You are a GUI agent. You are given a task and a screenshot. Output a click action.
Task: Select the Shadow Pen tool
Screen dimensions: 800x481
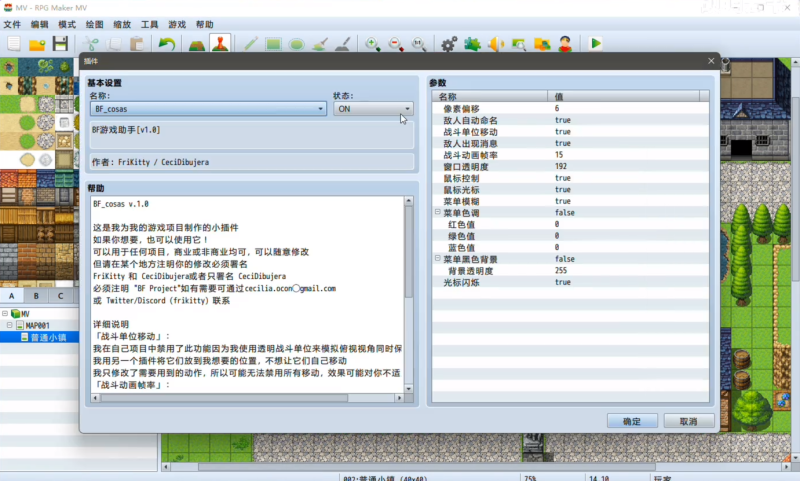[x=342, y=44]
